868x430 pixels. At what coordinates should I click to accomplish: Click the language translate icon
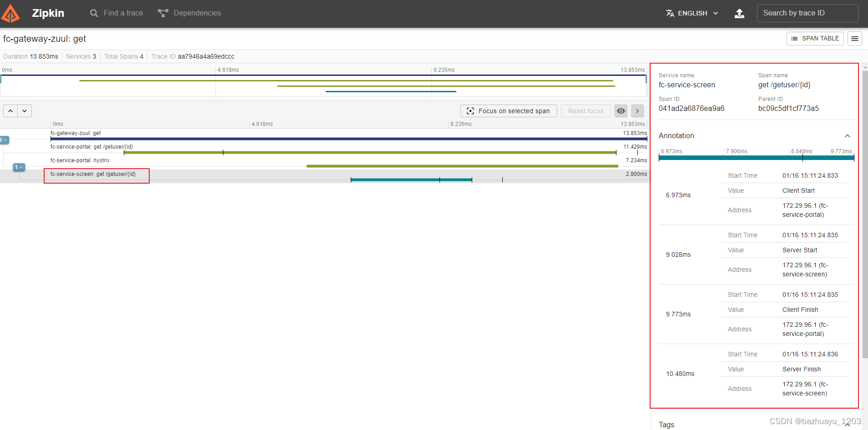[670, 13]
